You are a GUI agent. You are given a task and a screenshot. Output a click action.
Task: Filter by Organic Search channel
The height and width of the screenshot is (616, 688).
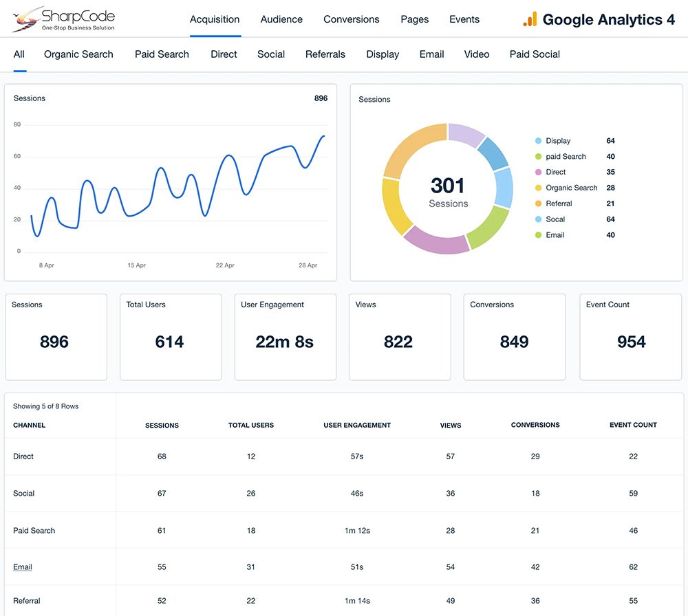click(78, 54)
